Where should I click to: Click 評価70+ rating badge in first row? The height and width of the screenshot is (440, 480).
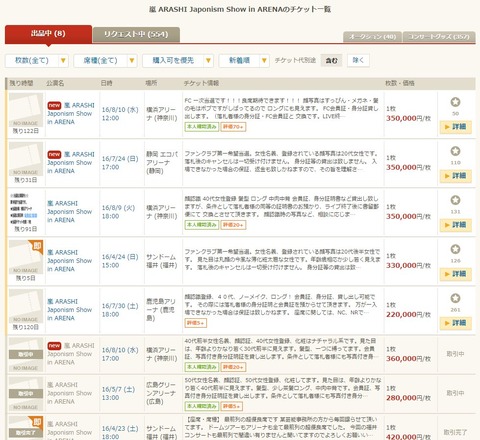click(233, 127)
